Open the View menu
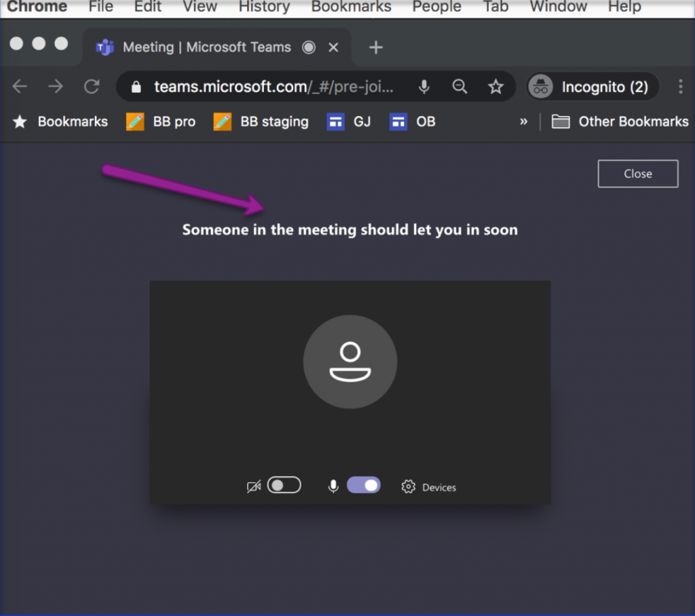695x616 pixels. (x=200, y=7)
